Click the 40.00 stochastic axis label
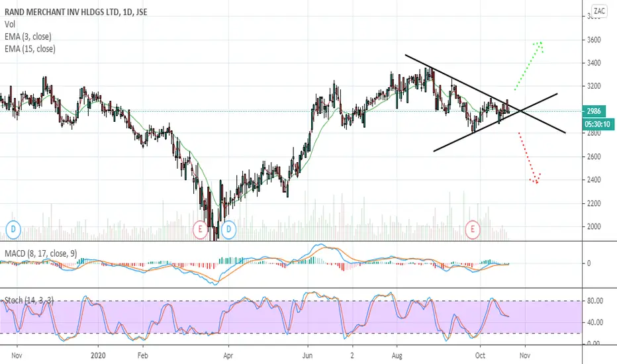The image size is (617, 364). coord(595,322)
